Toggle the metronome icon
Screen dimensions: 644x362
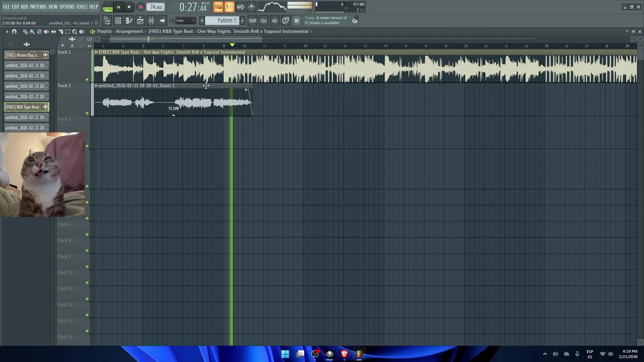pos(251,7)
